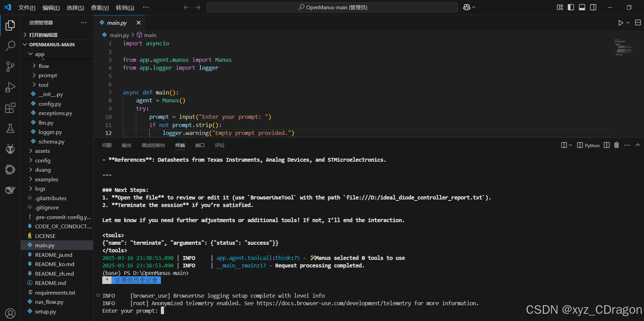
Task: Go back with the navigation arrow
Action: click(x=186, y=7)
